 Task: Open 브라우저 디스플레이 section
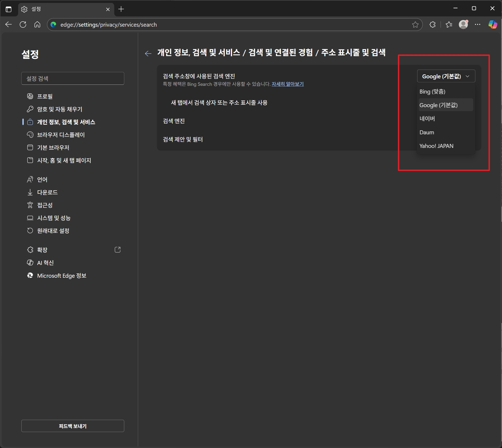(x=73, y=135)
